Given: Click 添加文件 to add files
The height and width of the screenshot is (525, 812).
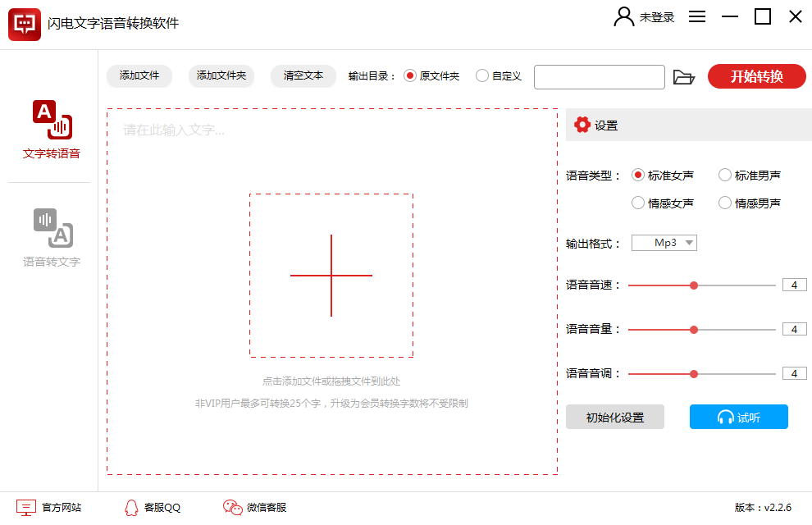Looking at the screenshot, I should click(x=139, y=76).
